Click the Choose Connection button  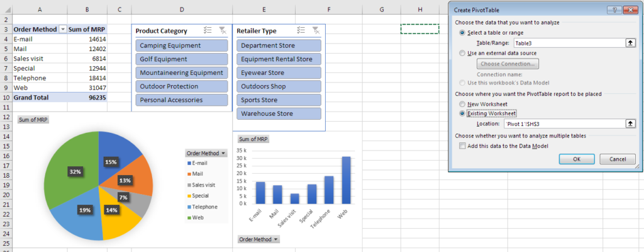click(508, 64)
